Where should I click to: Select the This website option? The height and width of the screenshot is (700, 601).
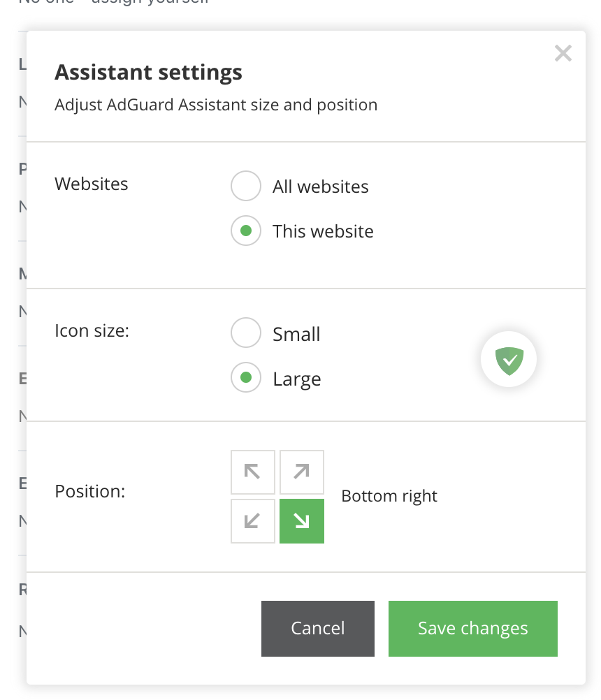click(245, 231)
